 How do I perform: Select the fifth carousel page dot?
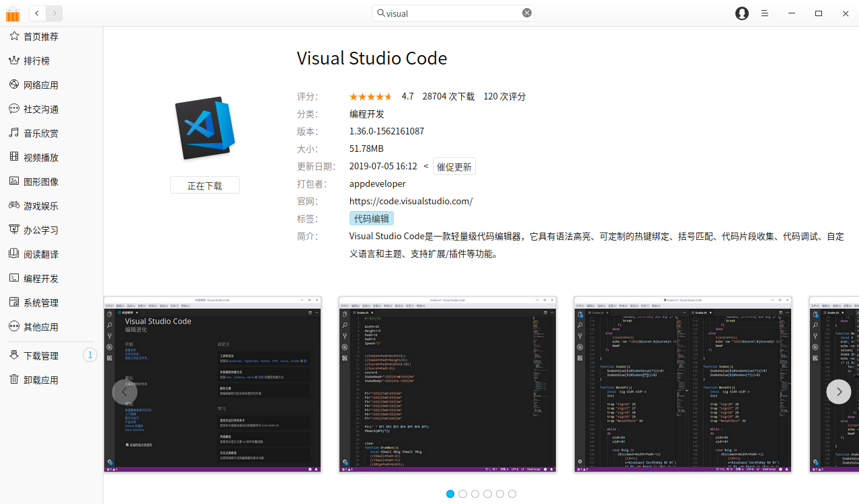[x=500, y=494]
